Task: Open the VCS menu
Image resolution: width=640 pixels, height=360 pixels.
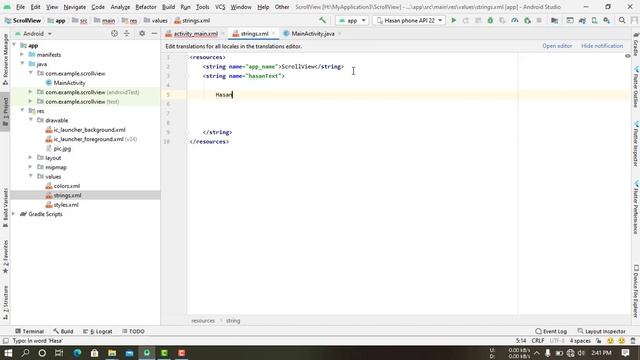Action: pyautogui.click(x=220, y=7)
